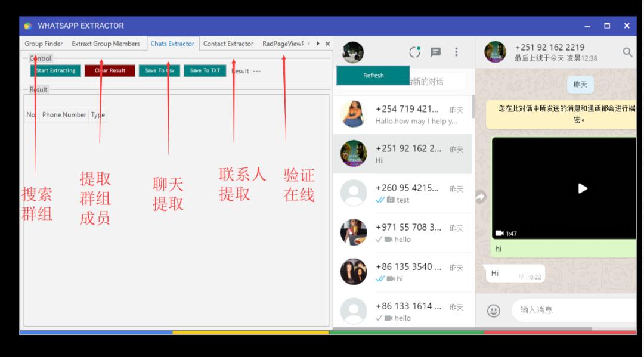Select the Extraxt Group Members tab
Image resolution: width=644 pixels, height=357 pixels.
(x=106, y=44)
